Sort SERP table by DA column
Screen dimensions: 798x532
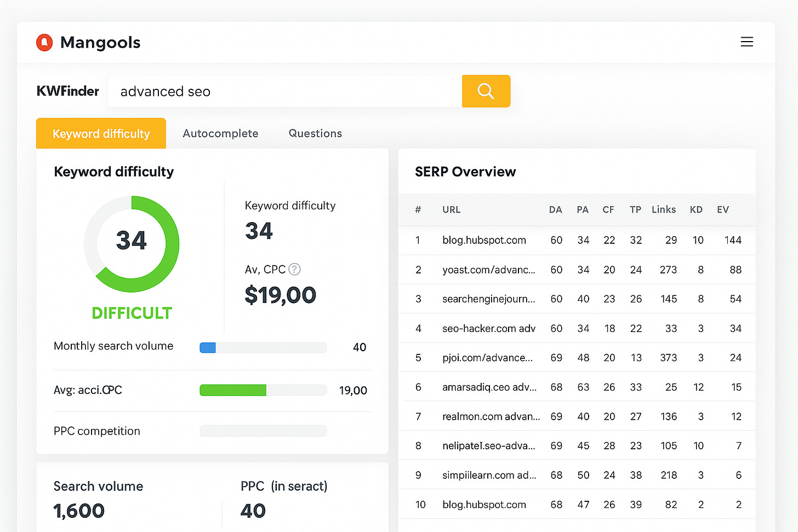coord(556,210)
